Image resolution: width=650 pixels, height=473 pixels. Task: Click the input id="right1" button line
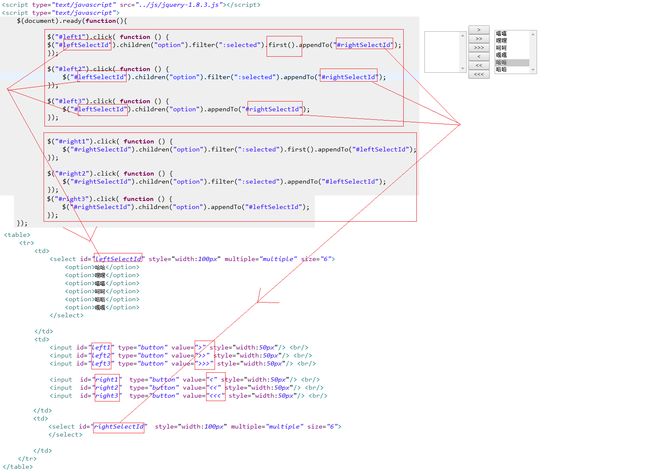click(184, 380)
